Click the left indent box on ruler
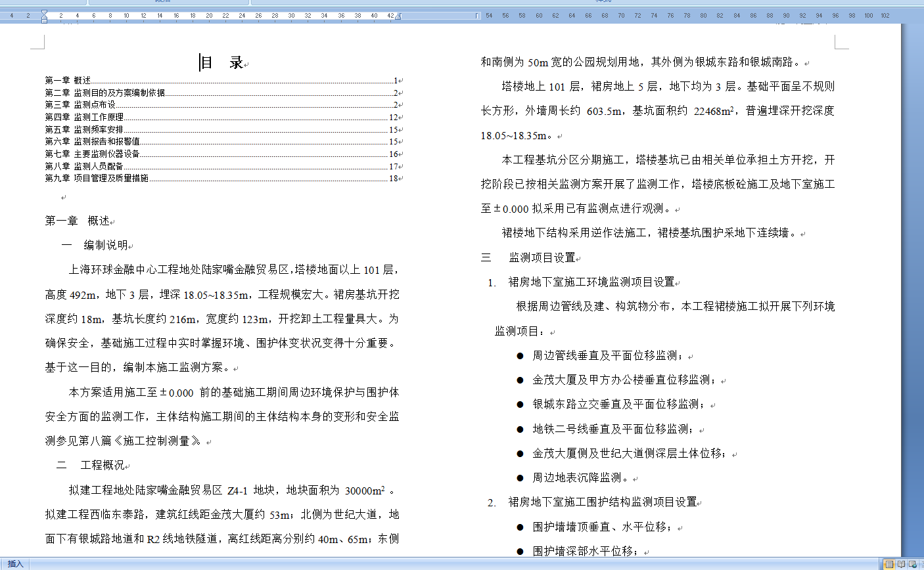 pyautogui.click(x=44, y=20)
